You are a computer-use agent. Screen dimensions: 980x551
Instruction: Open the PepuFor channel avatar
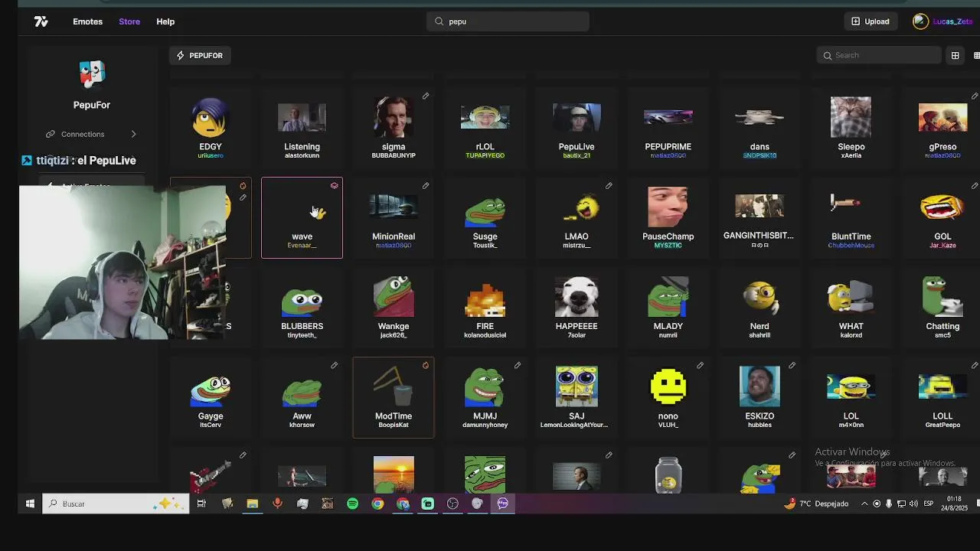[92, 76]
